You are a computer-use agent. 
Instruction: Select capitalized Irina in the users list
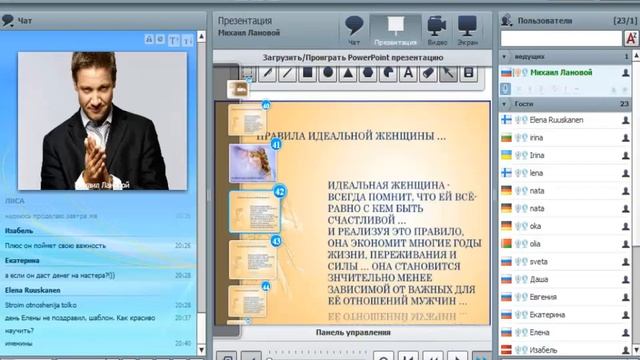pyautogui.click(x=565, y=156)
